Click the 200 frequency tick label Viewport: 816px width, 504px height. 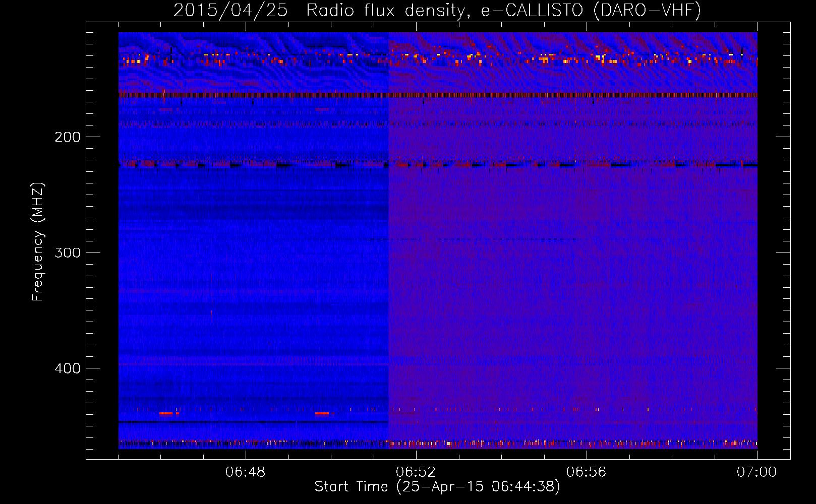click(68, 137)
